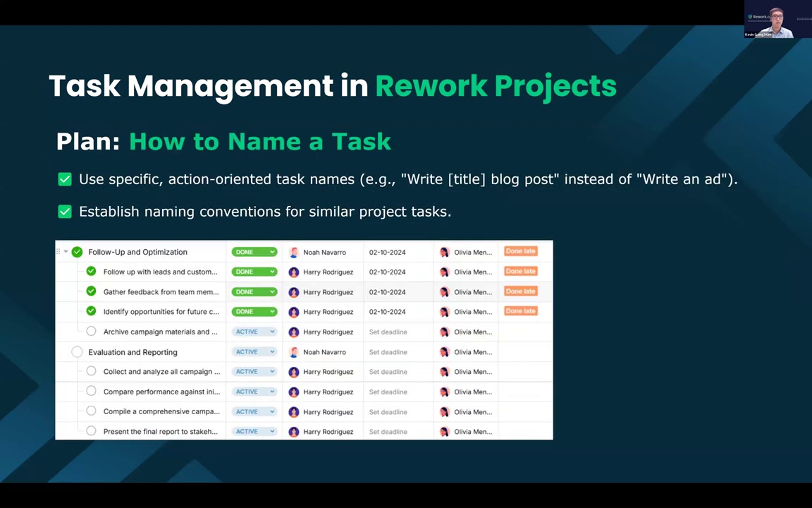Click Noah Navarro avatar in Follow-Up and Optimization row
Screen dimensions: 812x508
pyautogui.click(x=294, y=253)
